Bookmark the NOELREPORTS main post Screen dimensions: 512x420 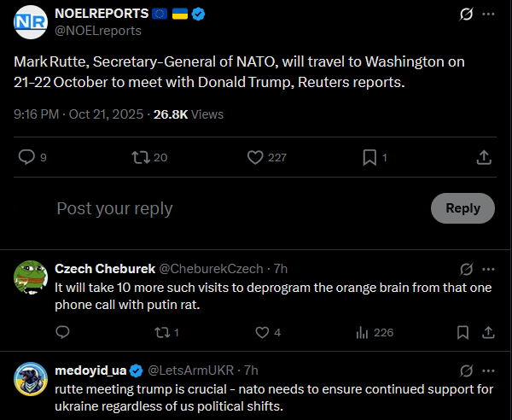coord(369,157)
